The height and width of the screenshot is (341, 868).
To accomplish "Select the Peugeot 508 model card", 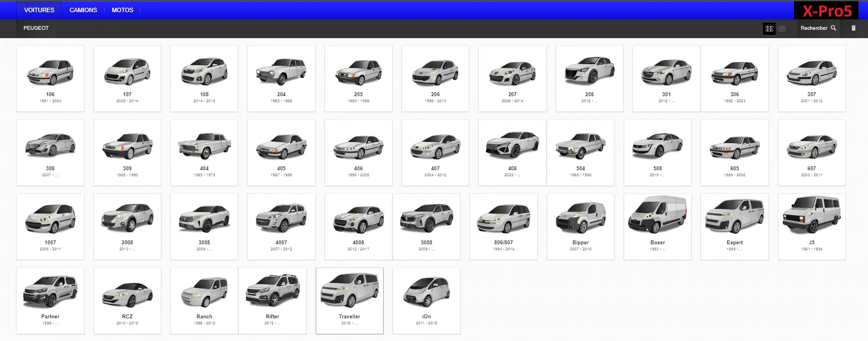I will coord(657,153).
